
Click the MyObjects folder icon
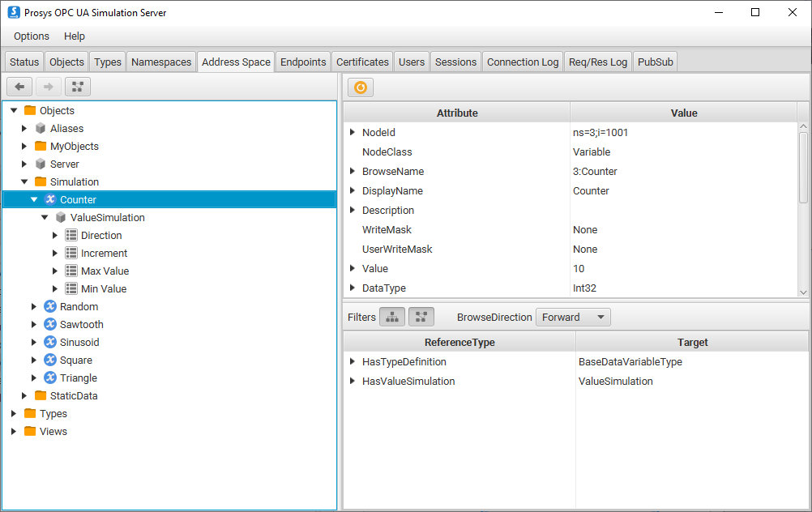[x=41, y=146]
